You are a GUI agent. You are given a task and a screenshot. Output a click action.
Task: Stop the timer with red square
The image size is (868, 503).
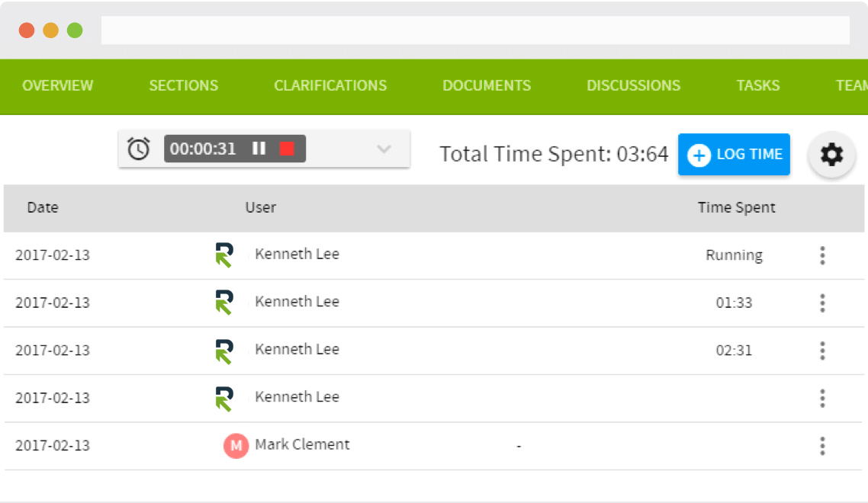click(287, 149)
